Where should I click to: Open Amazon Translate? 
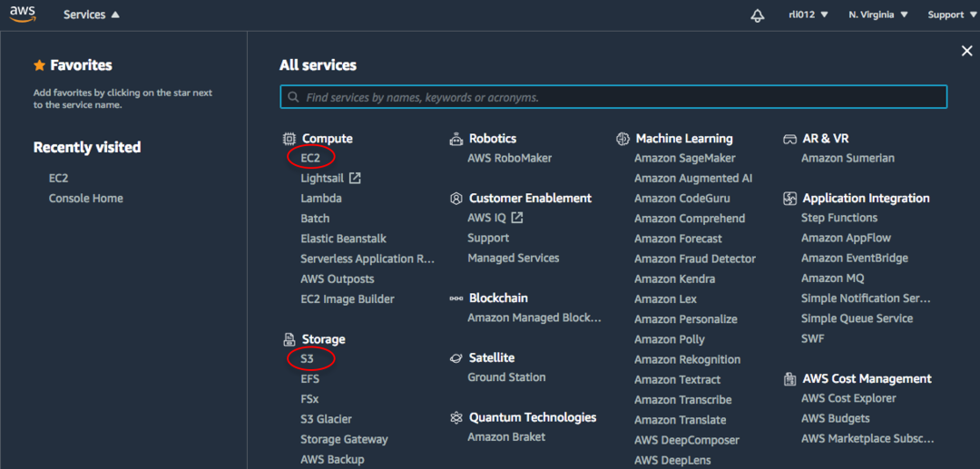coord(681,420)
